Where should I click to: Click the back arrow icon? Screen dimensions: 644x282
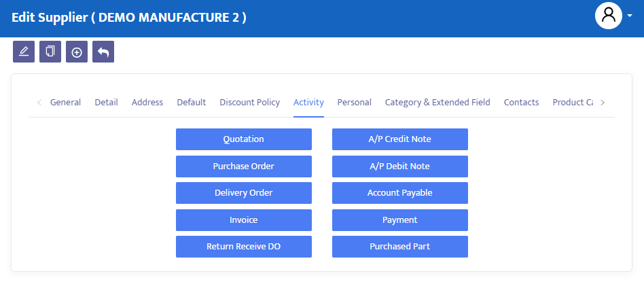click(103, 52)
